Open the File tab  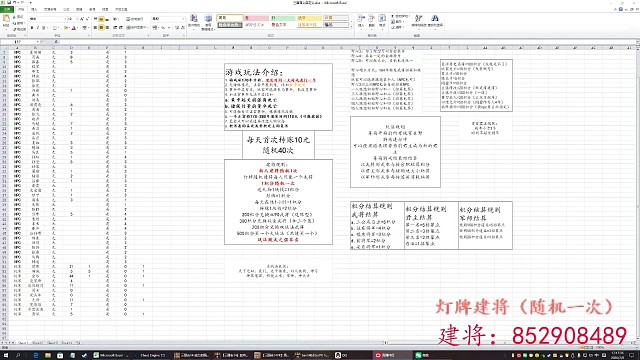(7, 9)
